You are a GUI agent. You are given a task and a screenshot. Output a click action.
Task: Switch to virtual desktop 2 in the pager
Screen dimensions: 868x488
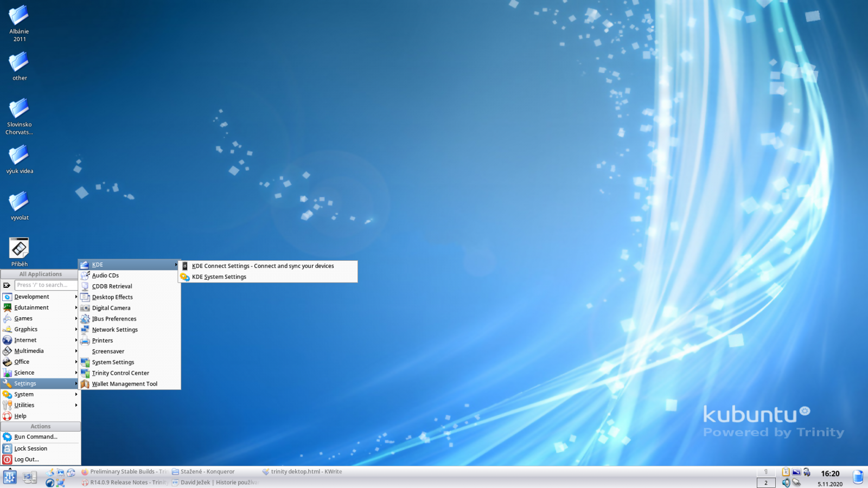pyautogui.click(x=765, y=483)
